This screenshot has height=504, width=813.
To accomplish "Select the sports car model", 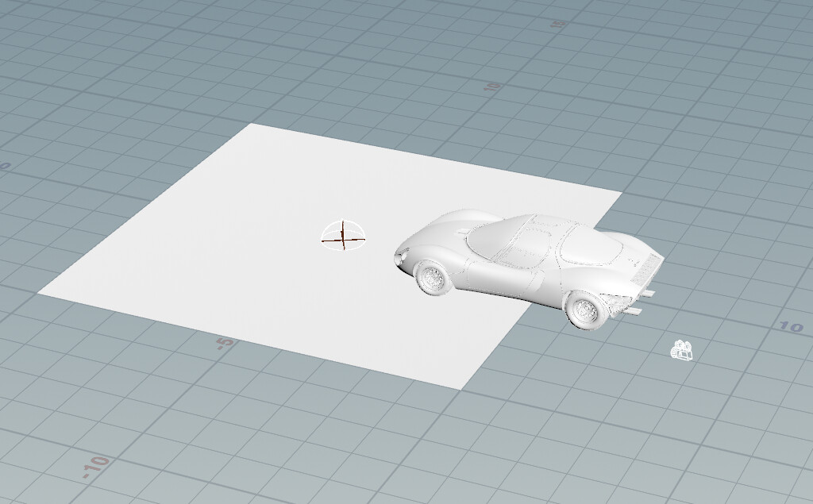I will 529,268.
